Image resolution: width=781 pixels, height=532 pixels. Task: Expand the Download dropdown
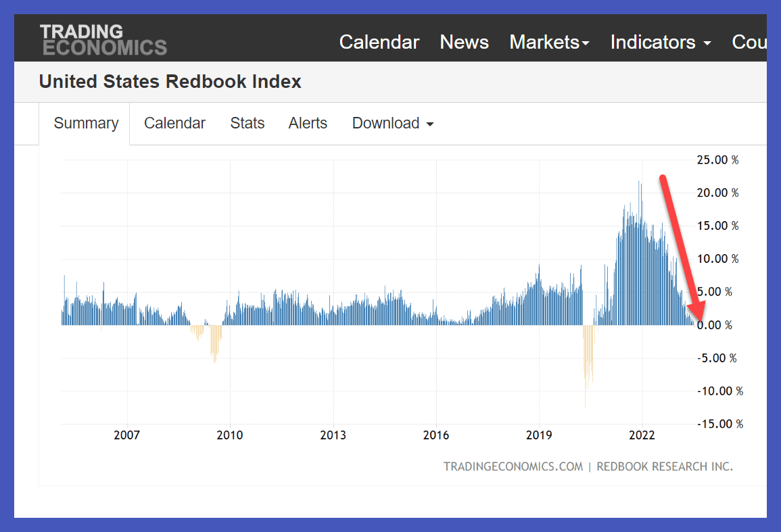point(392,123)
